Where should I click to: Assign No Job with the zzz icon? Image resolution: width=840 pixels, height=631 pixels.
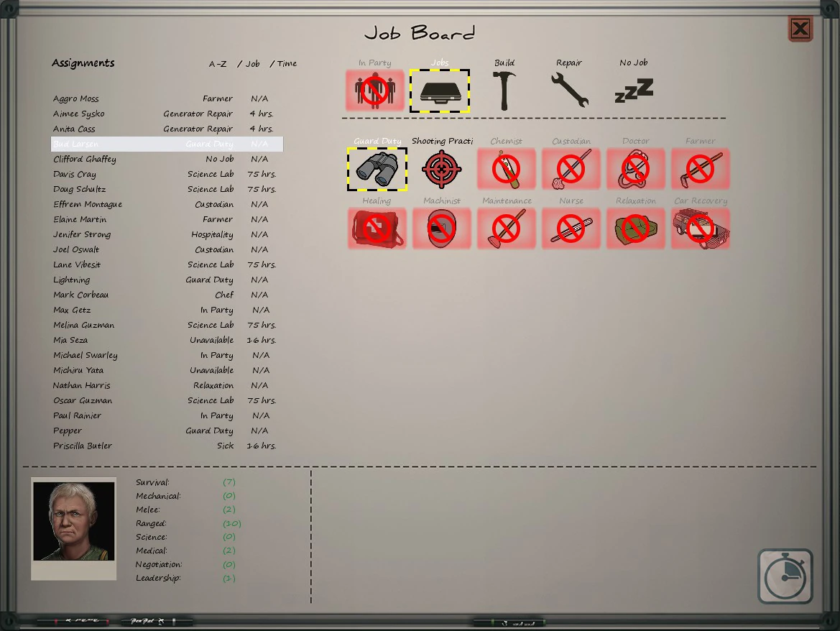[634, 90]
